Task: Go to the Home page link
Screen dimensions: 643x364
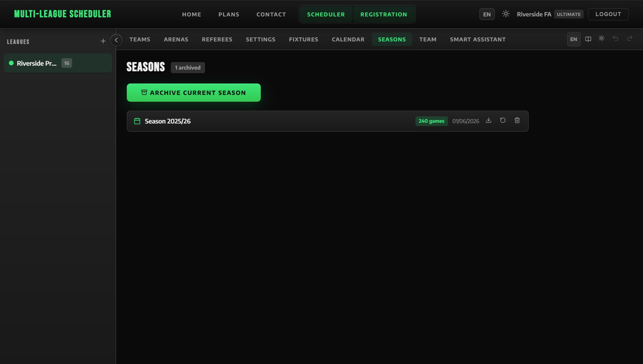Action: coord(192,14)
